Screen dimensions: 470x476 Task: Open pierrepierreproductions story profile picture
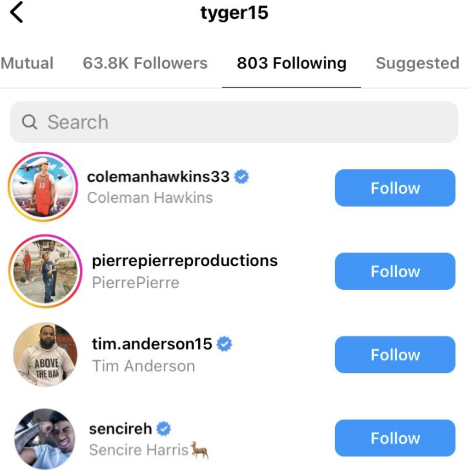pyautogui.click(x=45, y=271)
